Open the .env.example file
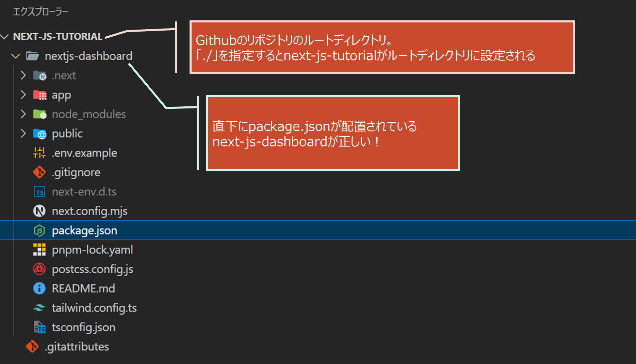This screenshot has width=636, height=364. pos(84,153)
